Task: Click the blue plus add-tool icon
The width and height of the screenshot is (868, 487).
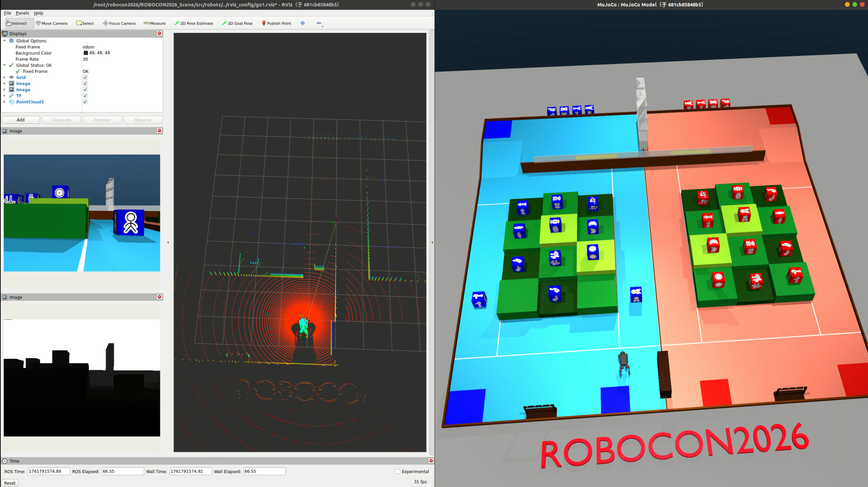Action: [303, 23]
